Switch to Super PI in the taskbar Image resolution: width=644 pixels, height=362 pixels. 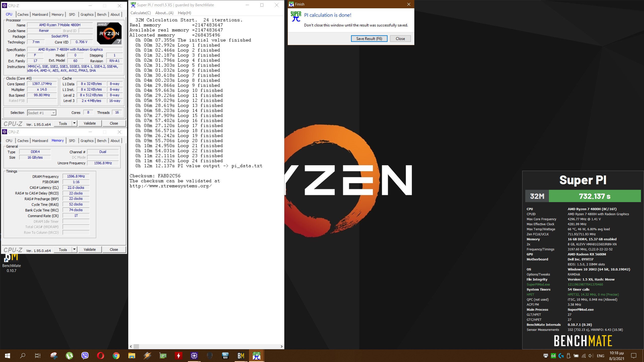(x=257, y=356)
